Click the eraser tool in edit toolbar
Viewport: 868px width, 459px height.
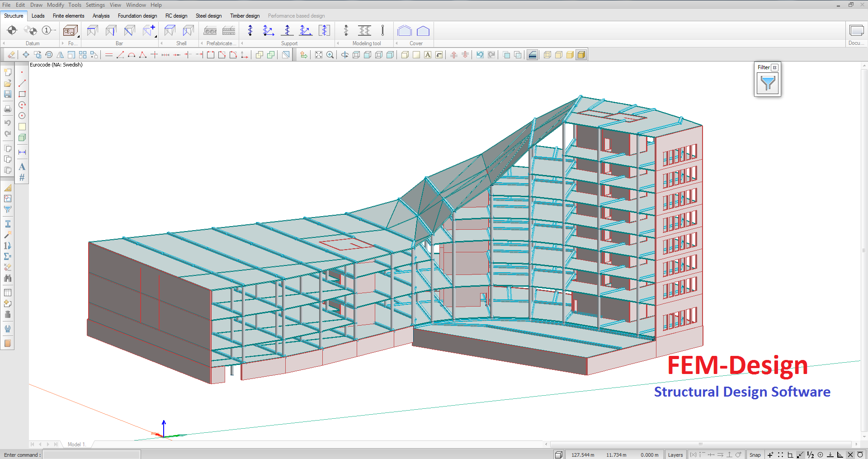(11, 55)
